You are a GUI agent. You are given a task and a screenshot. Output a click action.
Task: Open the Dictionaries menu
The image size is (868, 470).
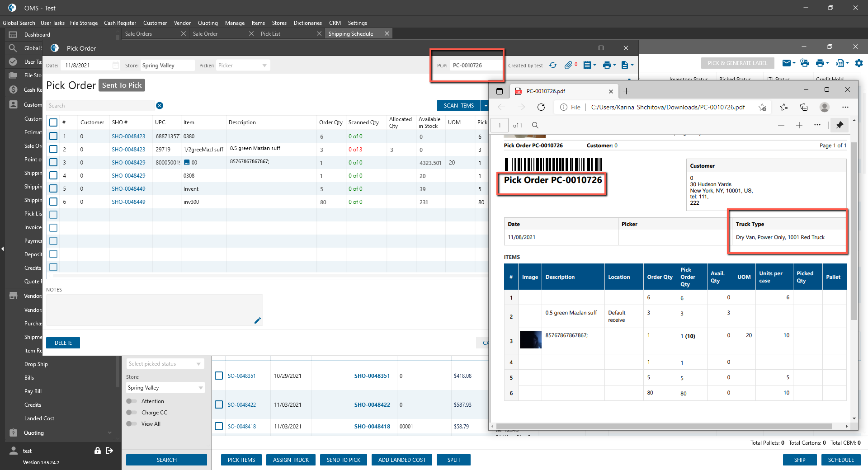(307, 23)
